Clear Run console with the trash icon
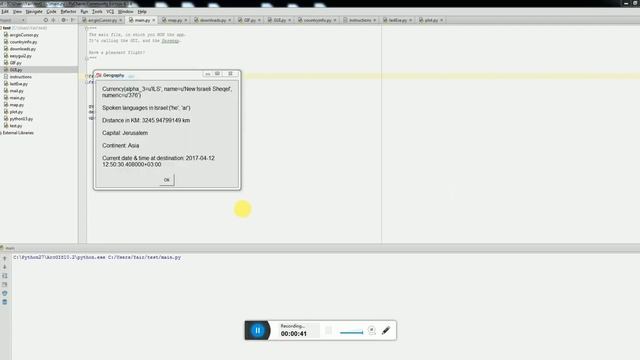The height and width of the screenshot is (360, 640). coord(4,302)
